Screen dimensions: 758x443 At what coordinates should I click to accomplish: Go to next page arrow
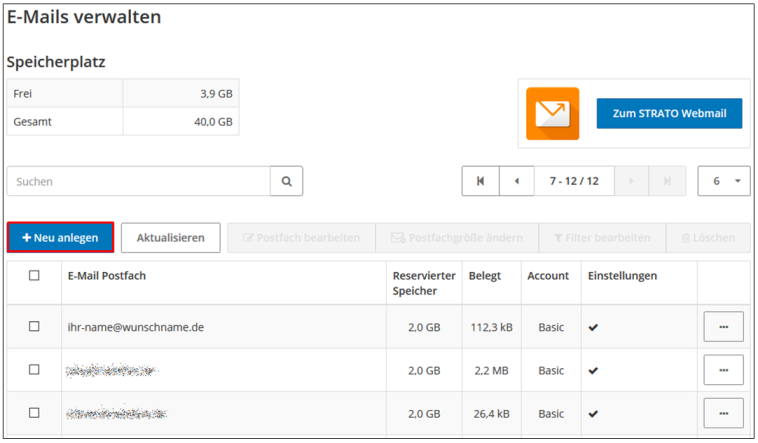click(x=631, y=181)
